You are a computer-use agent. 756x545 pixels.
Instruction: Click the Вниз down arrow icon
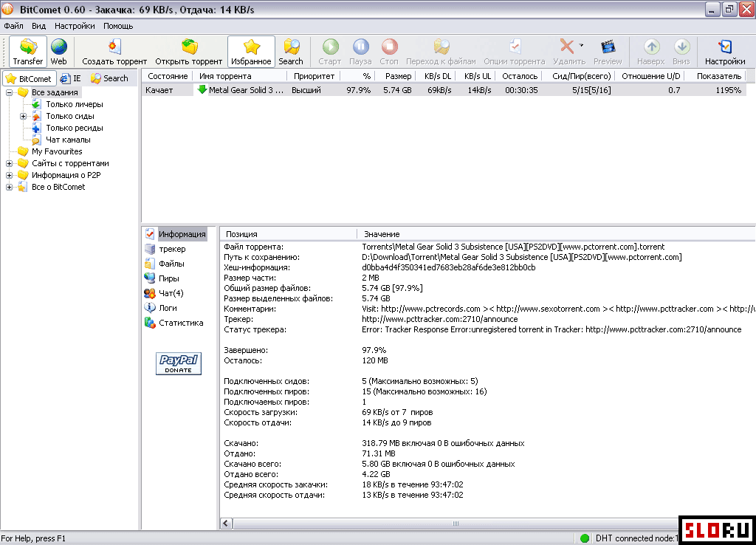click(x=681, y=47)
